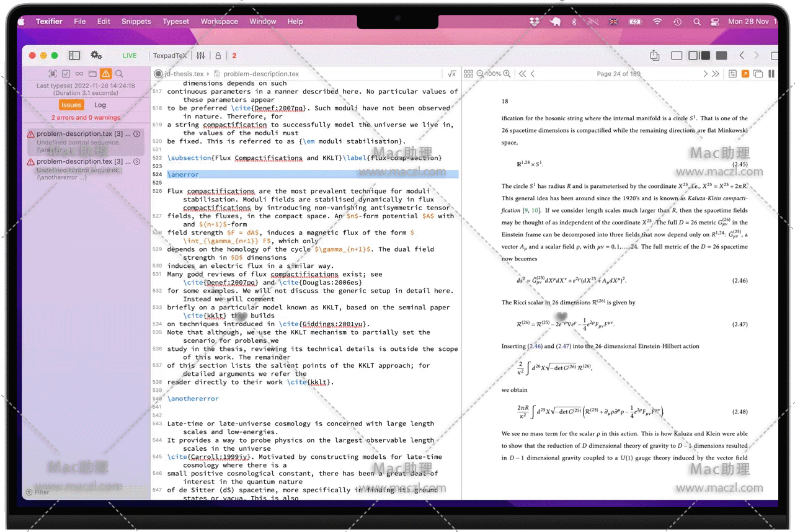Click the share icon in toolbar
795x532 pixels.
coord(654,56)
